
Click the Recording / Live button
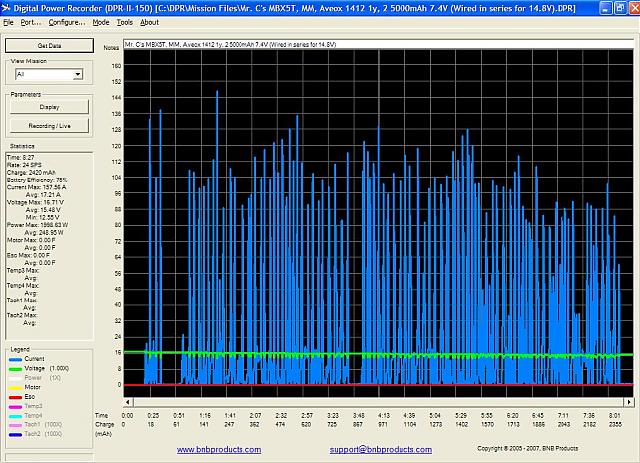(x=48, y=125)
